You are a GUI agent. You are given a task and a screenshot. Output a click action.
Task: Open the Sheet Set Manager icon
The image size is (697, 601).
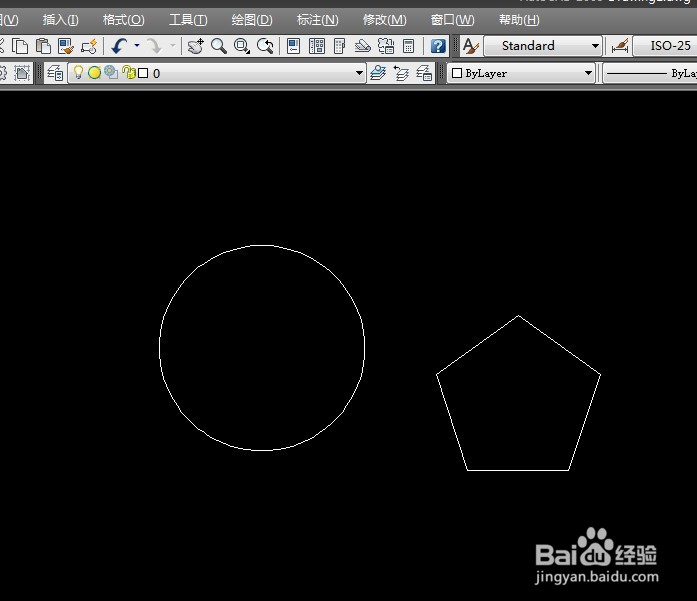pyautogui.click(x=363, y=46)
